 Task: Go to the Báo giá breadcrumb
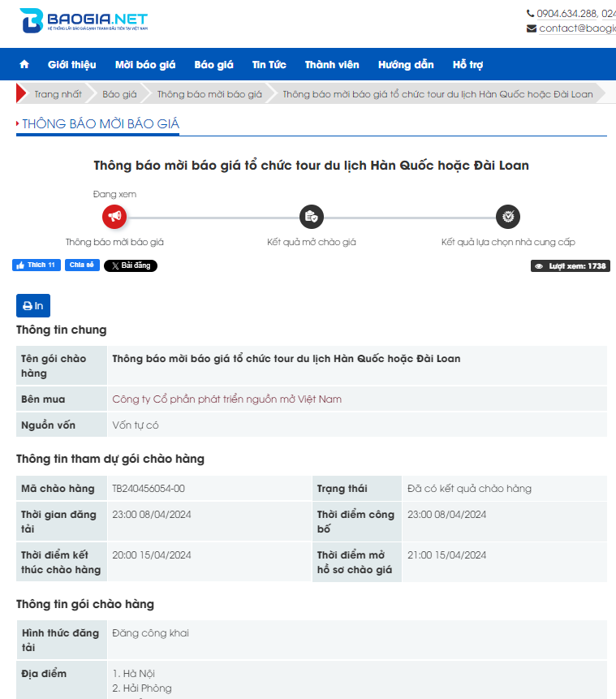coord(119,94)
